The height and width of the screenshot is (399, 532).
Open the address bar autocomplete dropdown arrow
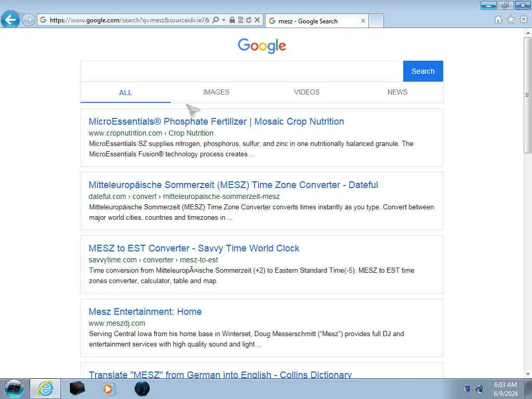pyautogui.click(x=223, y=20)
